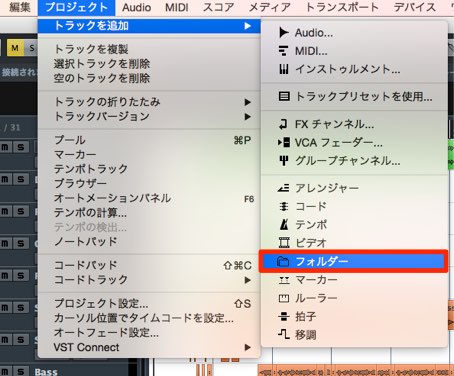This screenshot has width=454, height=376.
Task: Open the Audio menu in menu bar
Action: pos(136,7)
